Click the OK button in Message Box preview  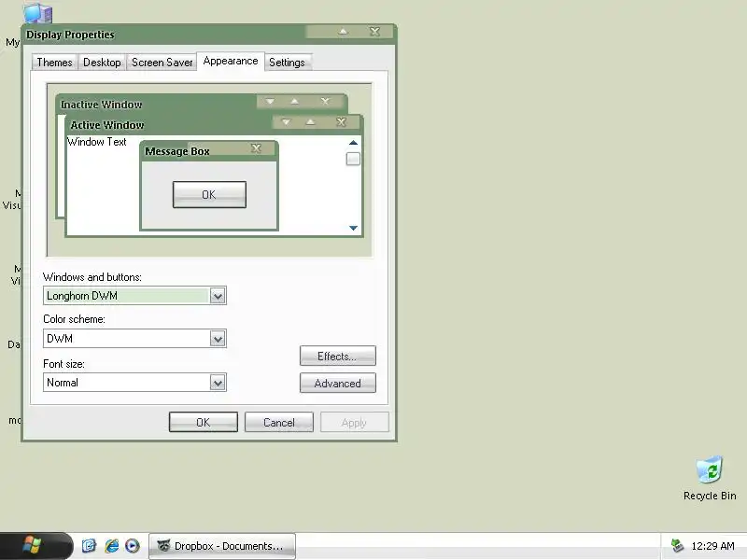[x=209, y=194]
